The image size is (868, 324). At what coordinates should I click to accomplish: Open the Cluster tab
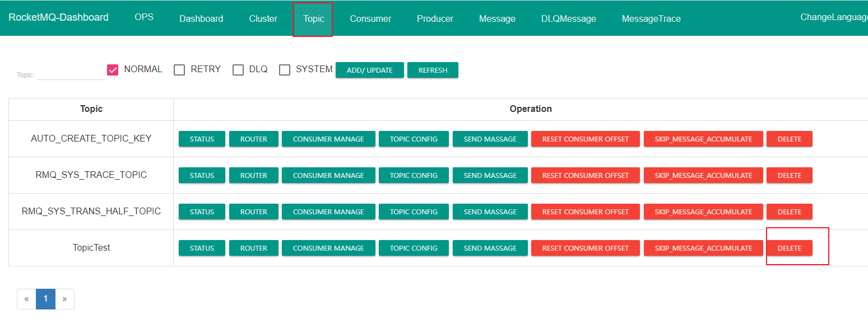[263, 18]
